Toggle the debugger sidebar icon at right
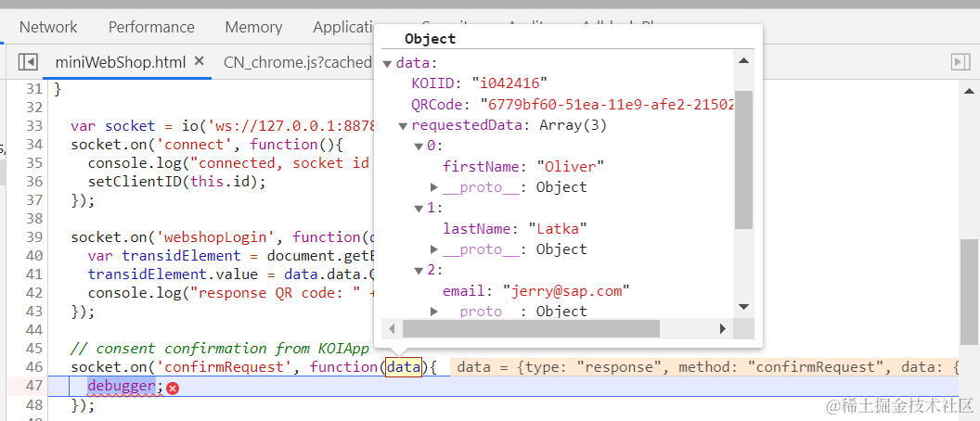 coord(960,62)
